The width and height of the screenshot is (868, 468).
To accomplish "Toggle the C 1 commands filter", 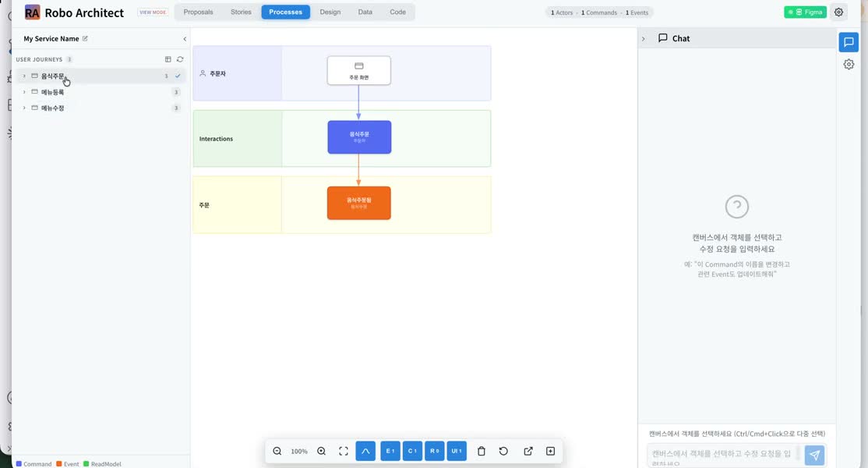I will [412, 452].
